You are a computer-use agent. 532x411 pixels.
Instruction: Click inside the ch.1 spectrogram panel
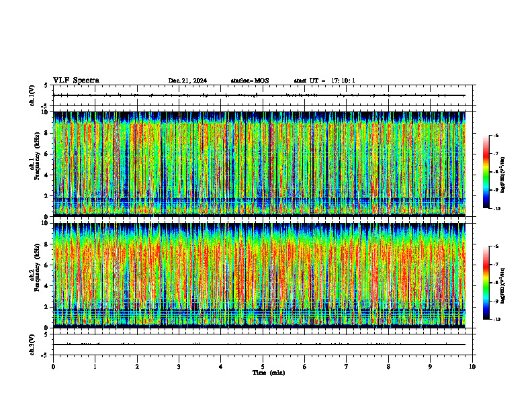tap(259, 163)
